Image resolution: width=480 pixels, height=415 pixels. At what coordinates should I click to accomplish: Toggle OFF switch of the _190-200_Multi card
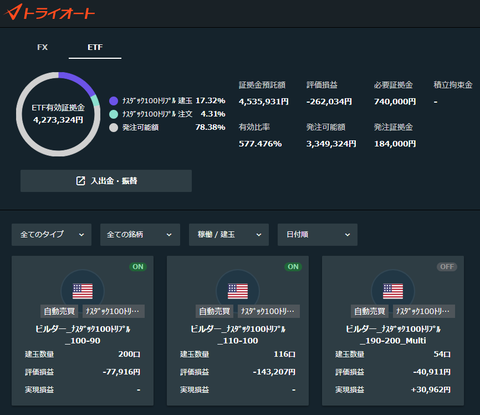click(447, 267)
